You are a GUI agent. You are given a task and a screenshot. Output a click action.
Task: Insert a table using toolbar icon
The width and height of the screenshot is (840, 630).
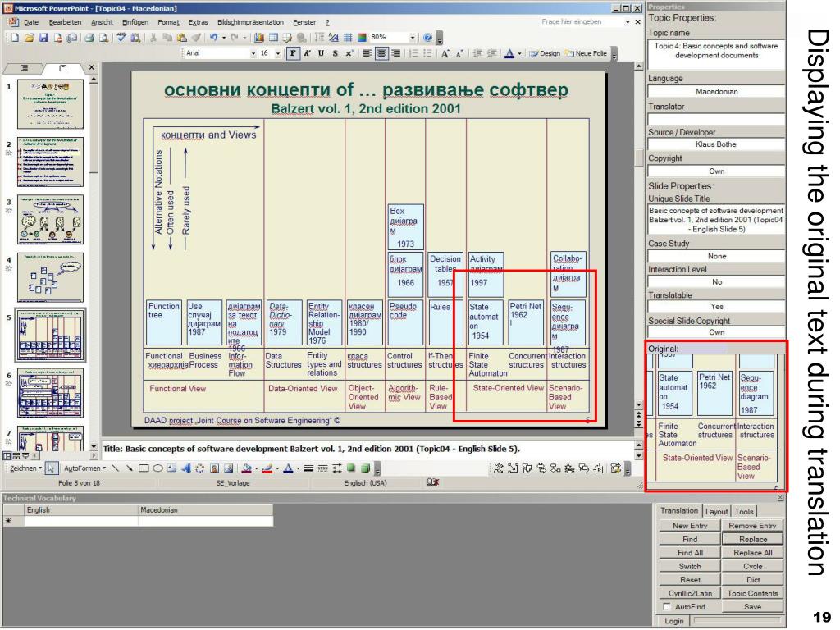pyautogui.click(x=274, y=38)
